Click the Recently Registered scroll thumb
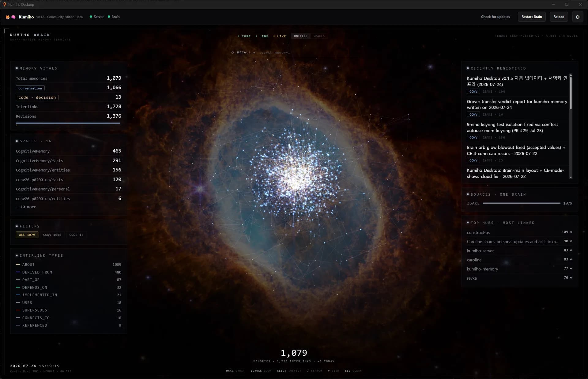588x379 pixels. (x=571, y=93)
